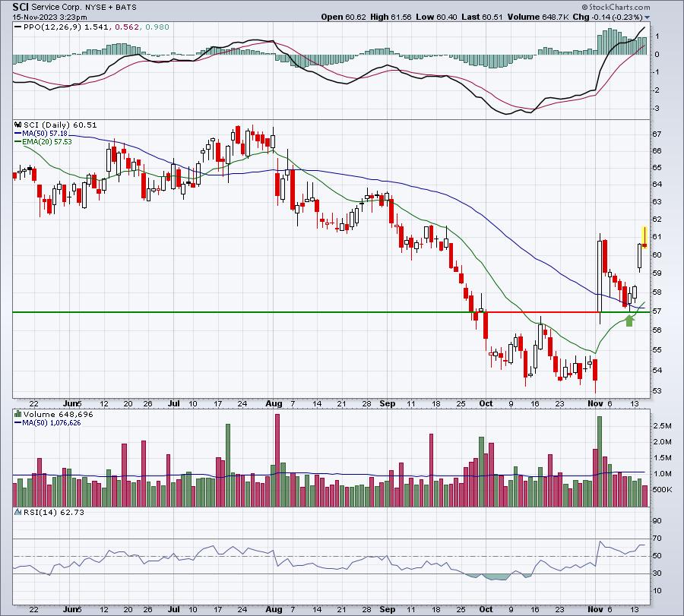The width and height of the screenshot is (684, 616).
Task: Click the blue MA(50) legend line in price panel
Action: point(18,134)
